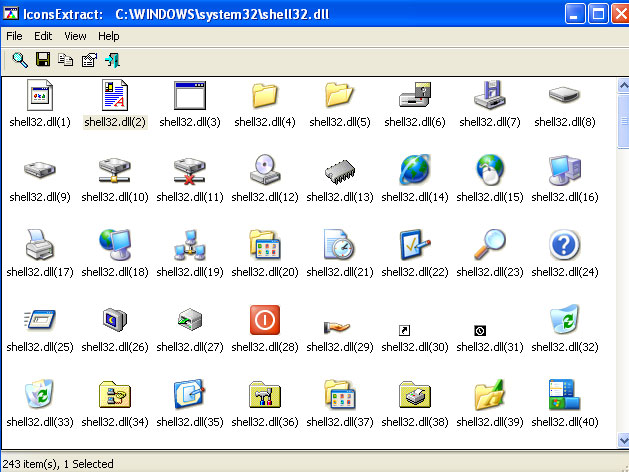Select the Start menu taskbar icon shell32.dll(40)
The width and height of the screenshot is (629, 472).
coord(564,395)
